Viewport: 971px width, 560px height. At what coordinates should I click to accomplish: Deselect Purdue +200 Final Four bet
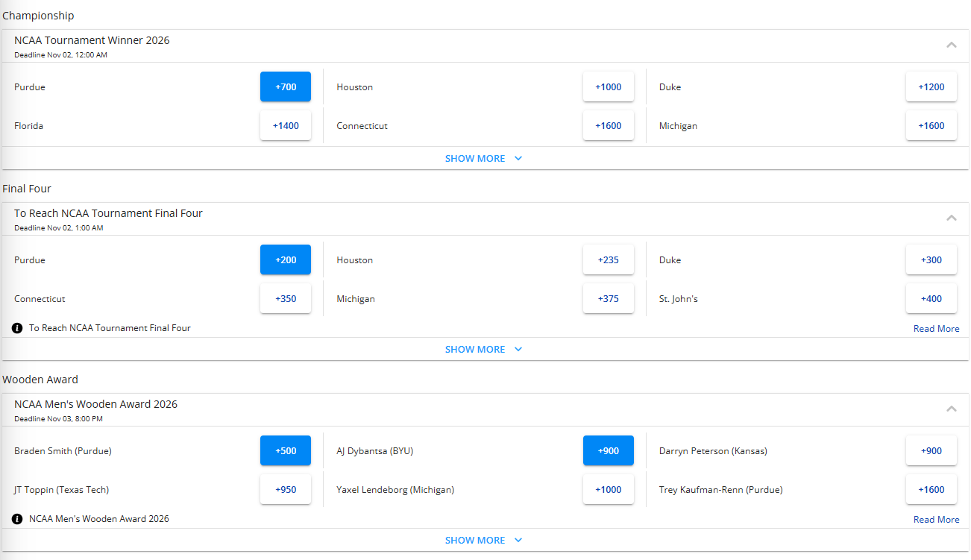coord(286,259)
